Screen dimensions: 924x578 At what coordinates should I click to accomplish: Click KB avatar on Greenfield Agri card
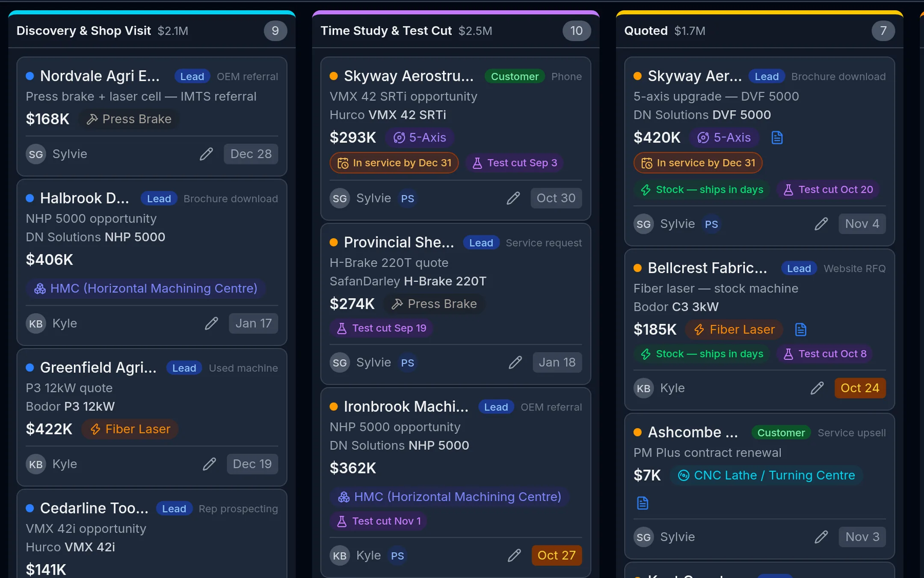pyautogui.click(x=36, y=464)
